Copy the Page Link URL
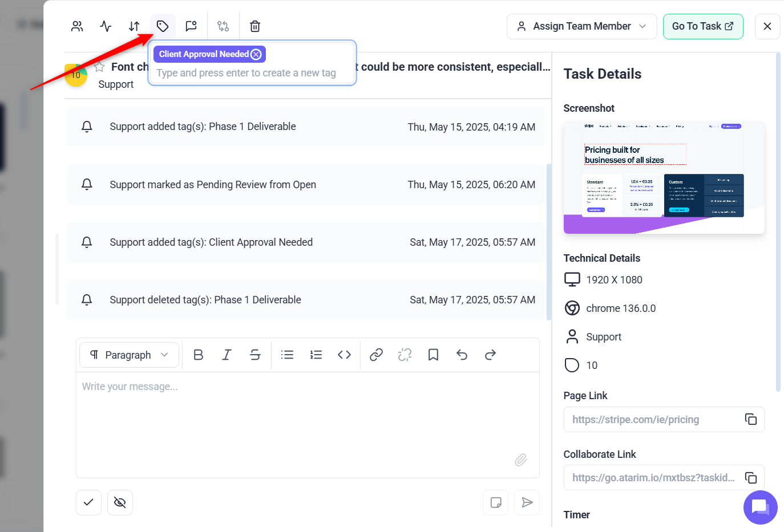 tap(750, 419)
